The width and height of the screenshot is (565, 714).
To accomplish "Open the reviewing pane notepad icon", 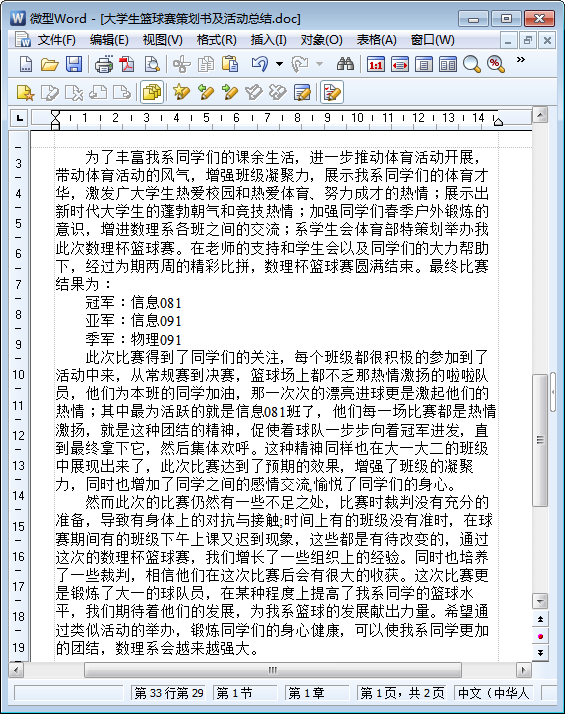I will [302, 92].
